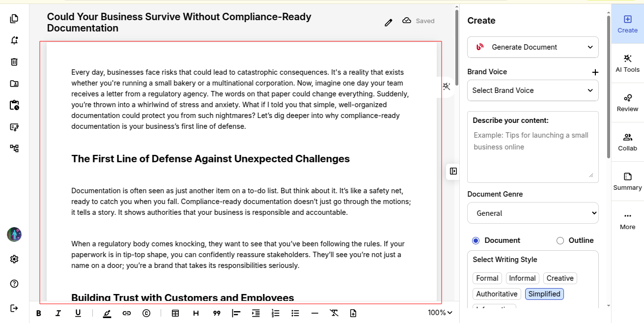Switch to the AI Tools tab
The height and width of the screenshot is (323, 644).
[627, 63]
